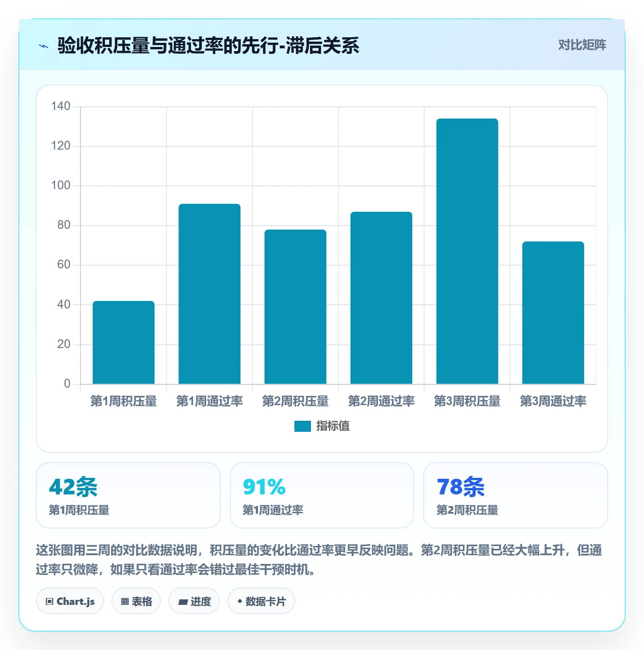Select the Chart.js tag
The width and height of the screenshot is (644, 650).
tap(70, 601)
